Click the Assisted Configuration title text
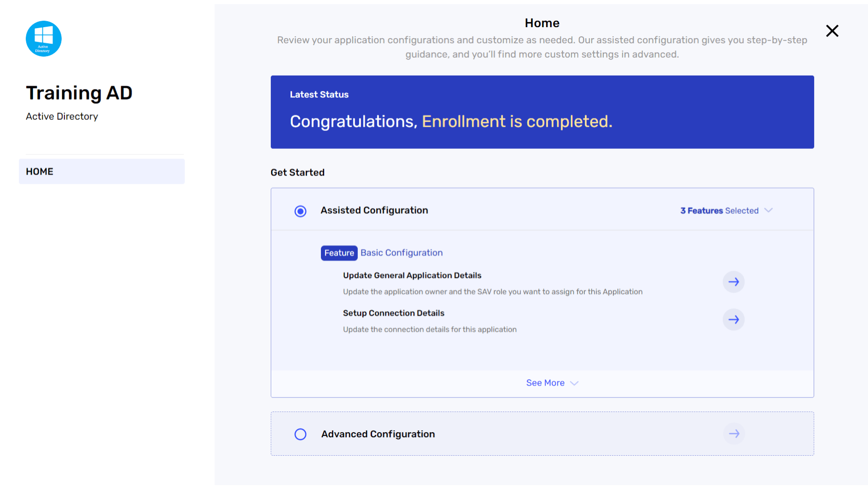The height and width of the screenshot is (487, 868). click(374, 210)
